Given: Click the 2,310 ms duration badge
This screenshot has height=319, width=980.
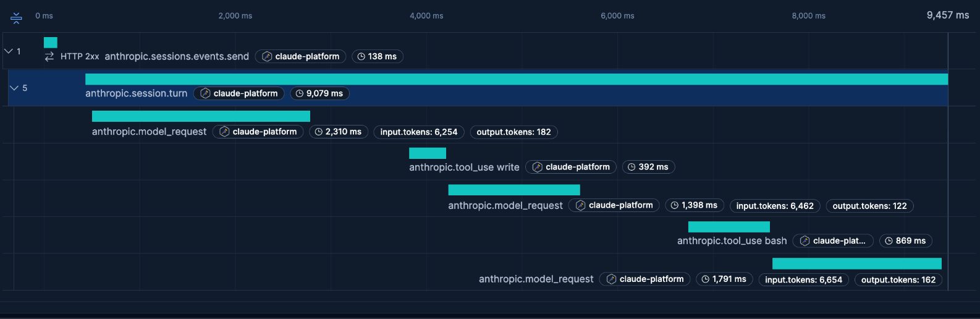Looking at the screenshot, I should [339, 132].
